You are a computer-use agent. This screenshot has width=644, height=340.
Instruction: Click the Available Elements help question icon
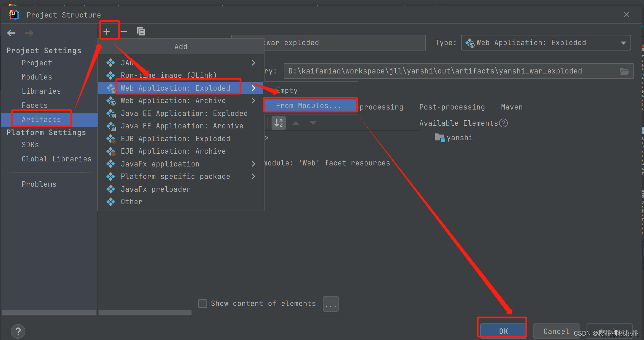[503, 123]
